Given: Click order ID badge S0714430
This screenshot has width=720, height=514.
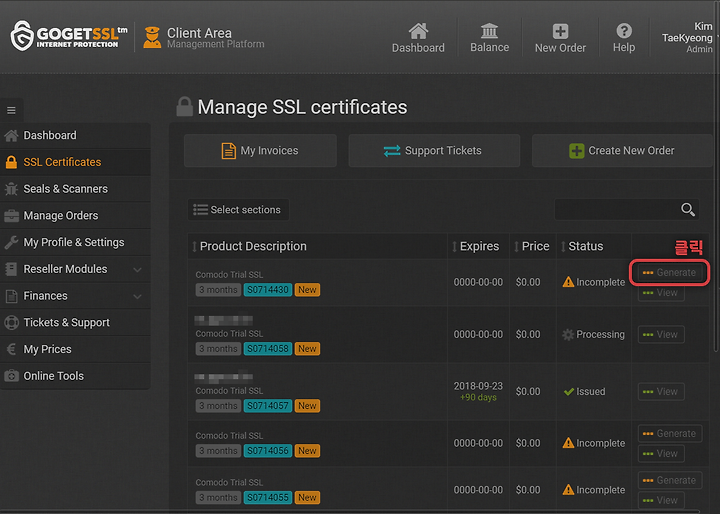Looking at the screenshot, I should (268, 290).
